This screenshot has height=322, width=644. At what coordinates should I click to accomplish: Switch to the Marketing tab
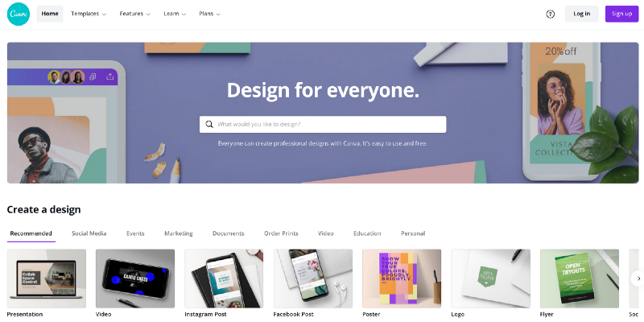(x=179, y=233)
